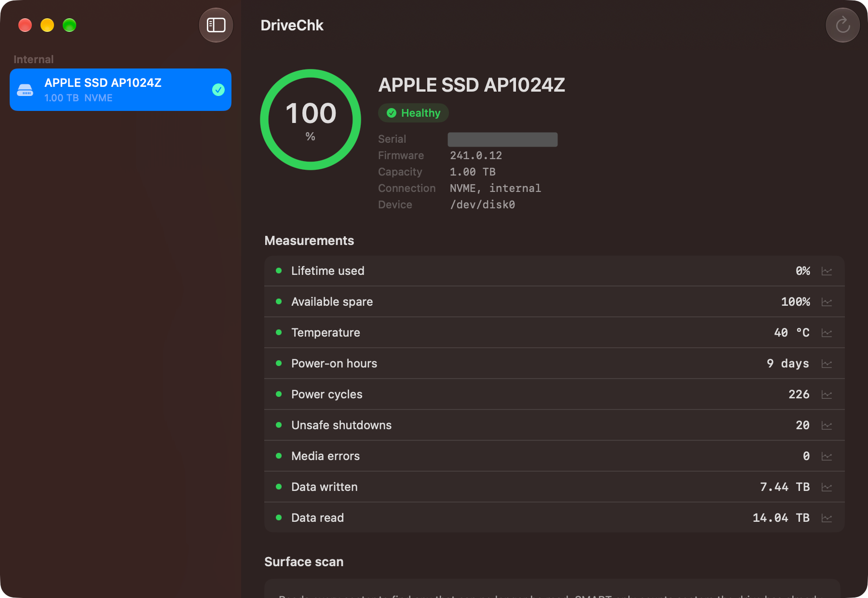Viewport: 868px width, 598px height.
Task: Open the Temperature history chart icon
Action: pos(827,333)
